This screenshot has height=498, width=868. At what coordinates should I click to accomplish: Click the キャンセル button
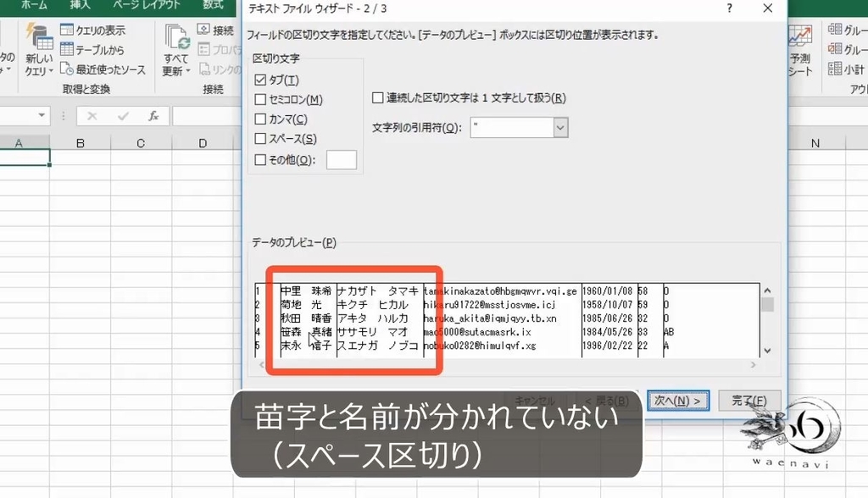click(x=535, y=401)
